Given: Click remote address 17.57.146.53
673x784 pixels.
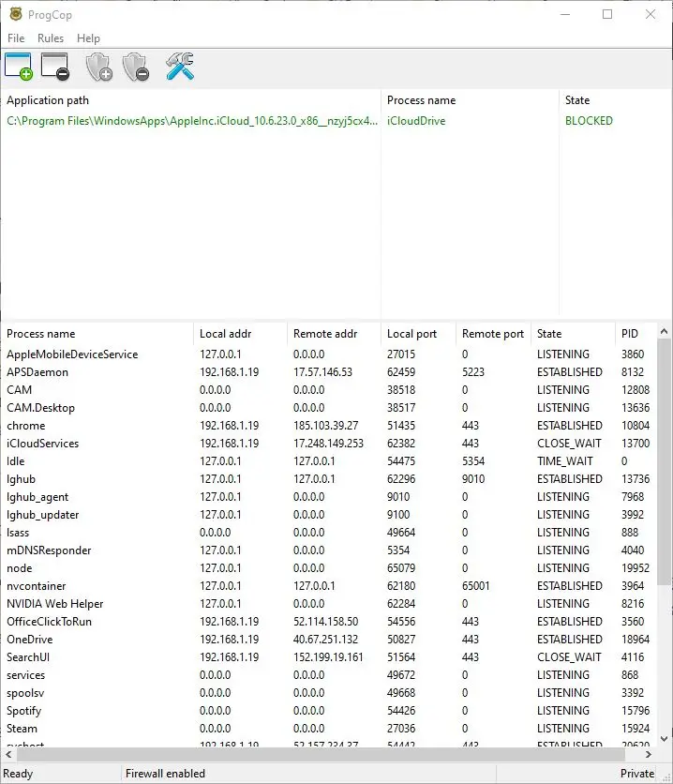Looking at the screenshot, I should tap(322, 372).
